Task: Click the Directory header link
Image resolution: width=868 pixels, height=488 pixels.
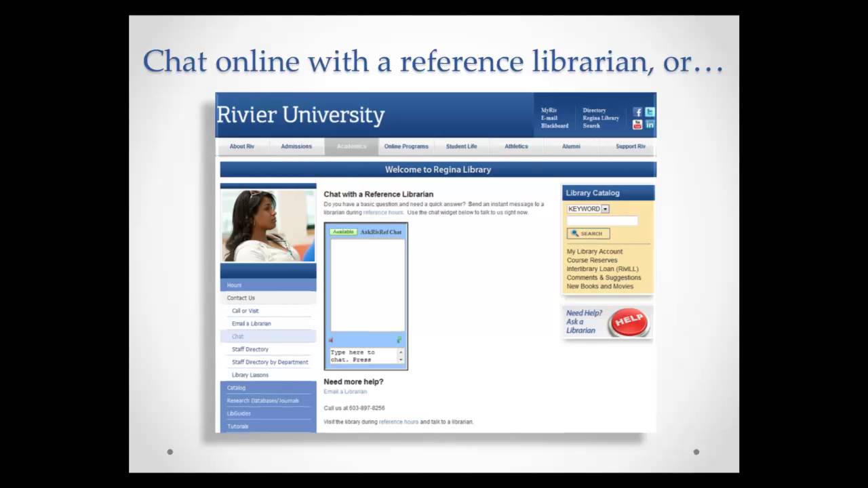Action: pyautogui.click(x=594, y=110)
